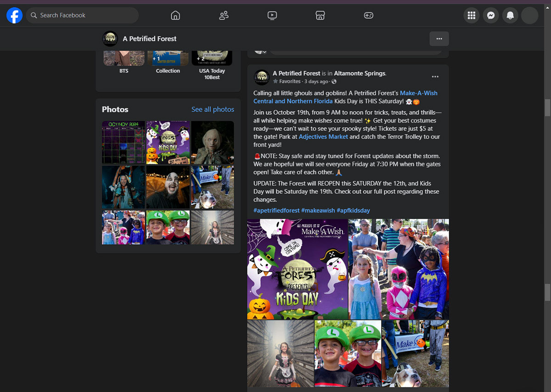
Task: Open the Gaming icon in top navigation
Action: (369, 15)
